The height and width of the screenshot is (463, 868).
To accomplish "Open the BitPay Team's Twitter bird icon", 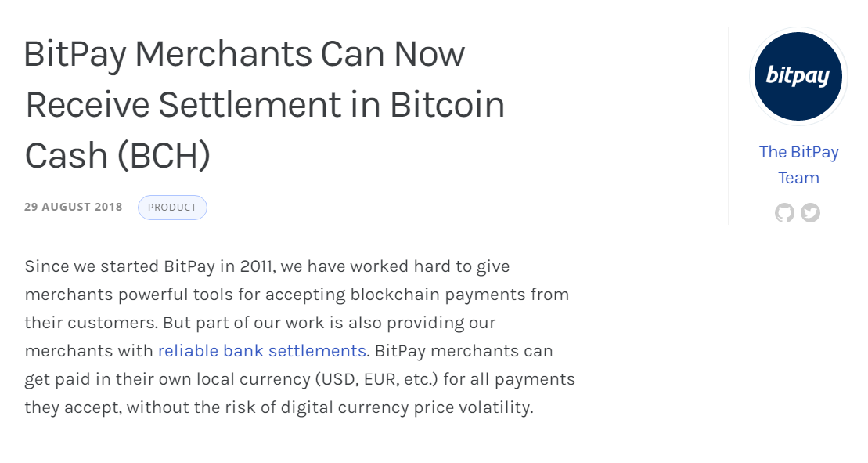I will coord(810,212).
